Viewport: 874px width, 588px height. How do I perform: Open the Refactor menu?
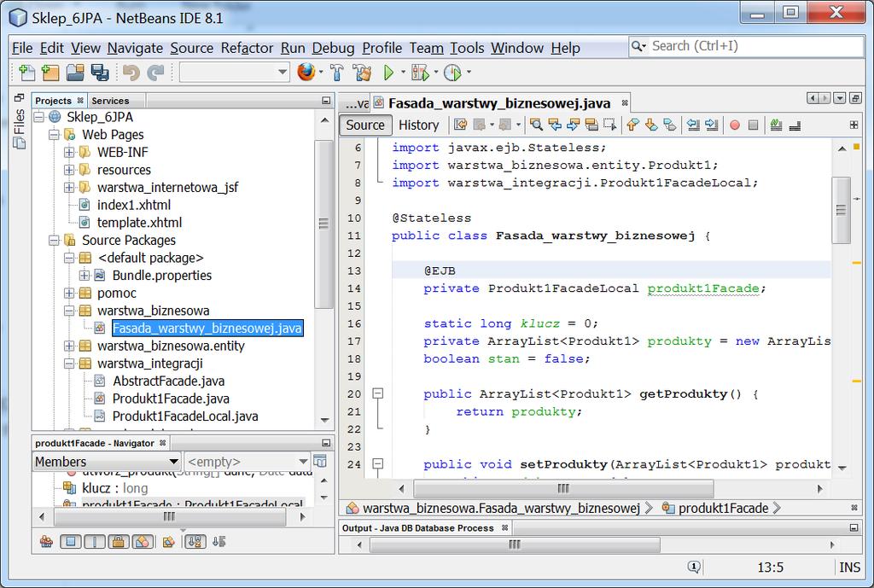[x=247, y=48]
